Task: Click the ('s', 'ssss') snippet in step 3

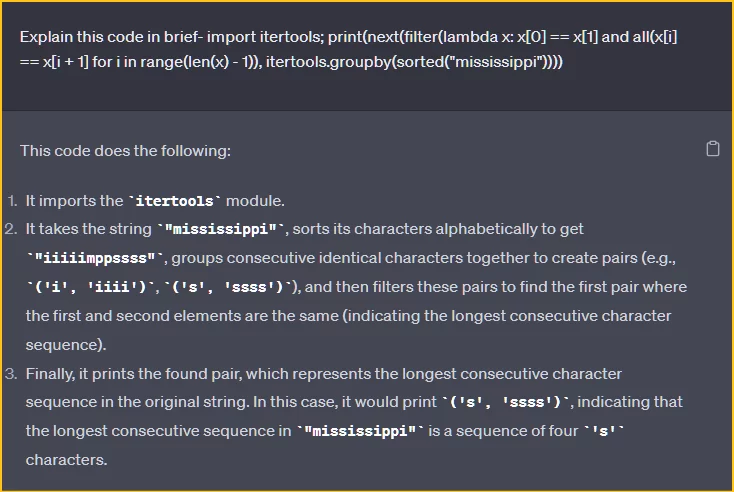Action: click(505, 403)
